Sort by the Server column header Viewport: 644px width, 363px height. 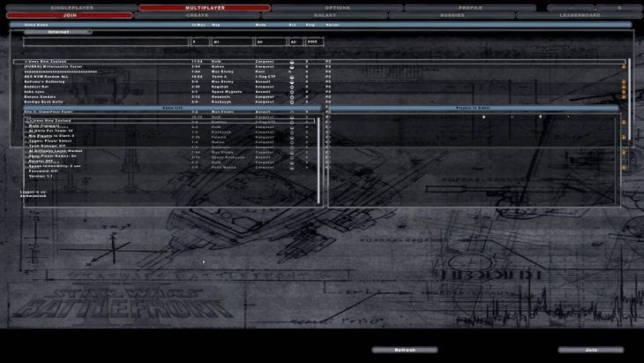[333, 25]
